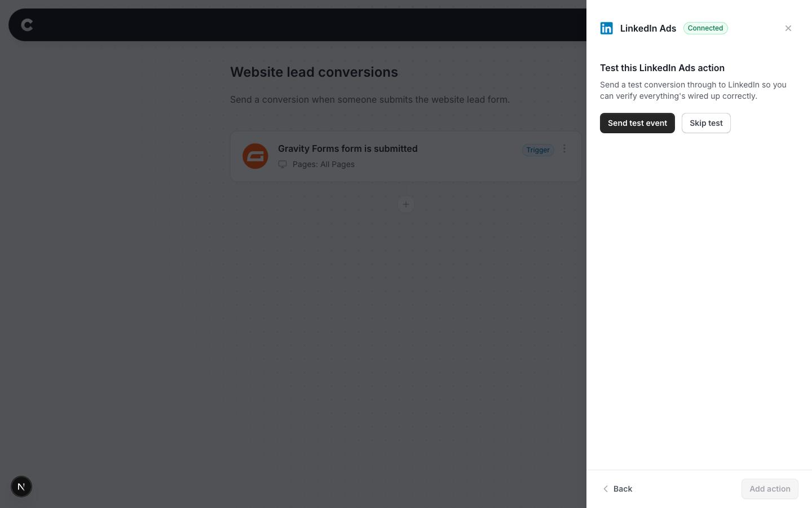This screenshot has height=508, width=812.
Task: Go back using the Back button
Action: 617,489
